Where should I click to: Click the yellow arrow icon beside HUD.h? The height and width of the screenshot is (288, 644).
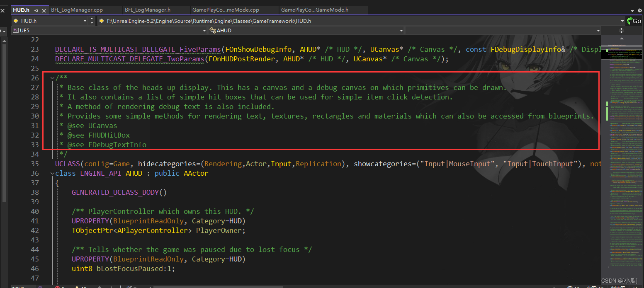click(x=16, y=21)
